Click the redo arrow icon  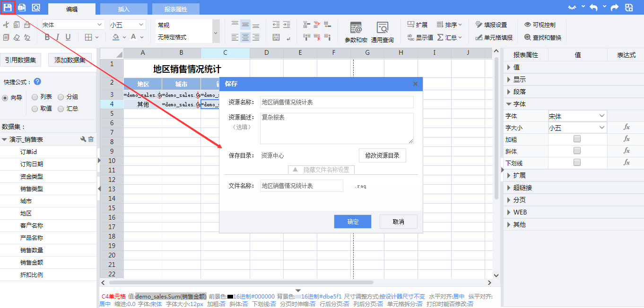pyautogui.click(x=615, y=8)
